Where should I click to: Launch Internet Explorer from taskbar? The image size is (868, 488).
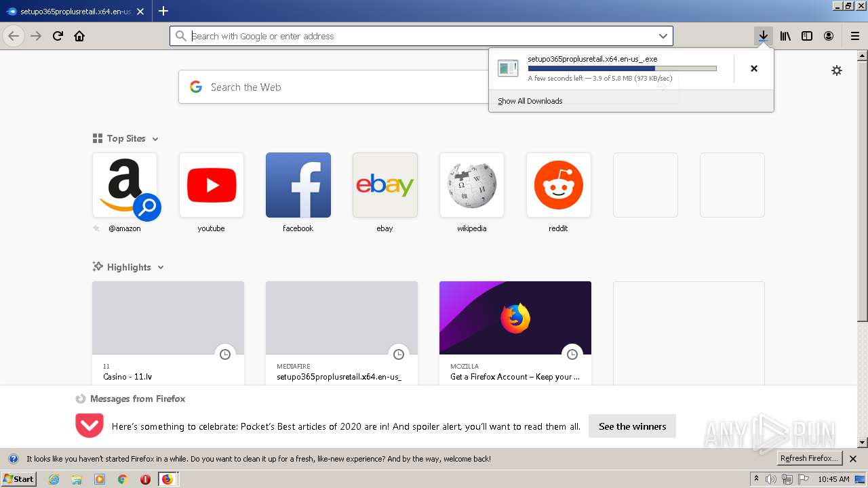tap(54, 479)
